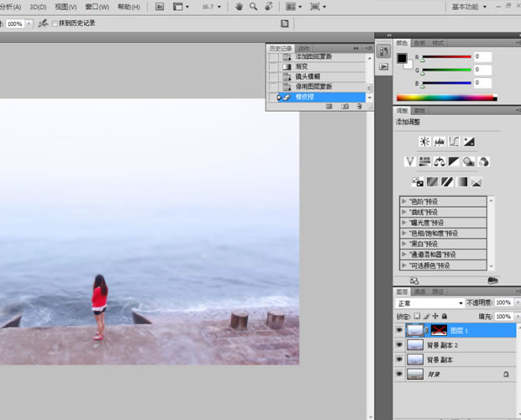This screenshot has width=521, height=420.
Task: Open the brush panel toggle icon in options bar
Action: point(285,24)
